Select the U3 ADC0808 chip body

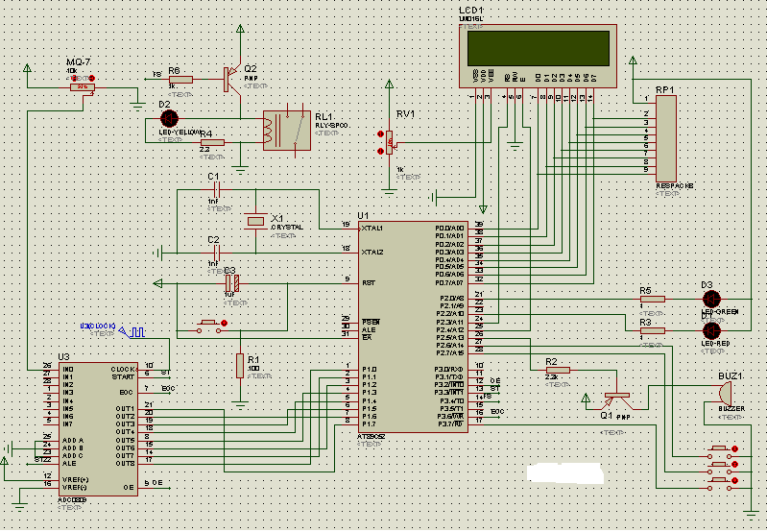pos(98,428)
